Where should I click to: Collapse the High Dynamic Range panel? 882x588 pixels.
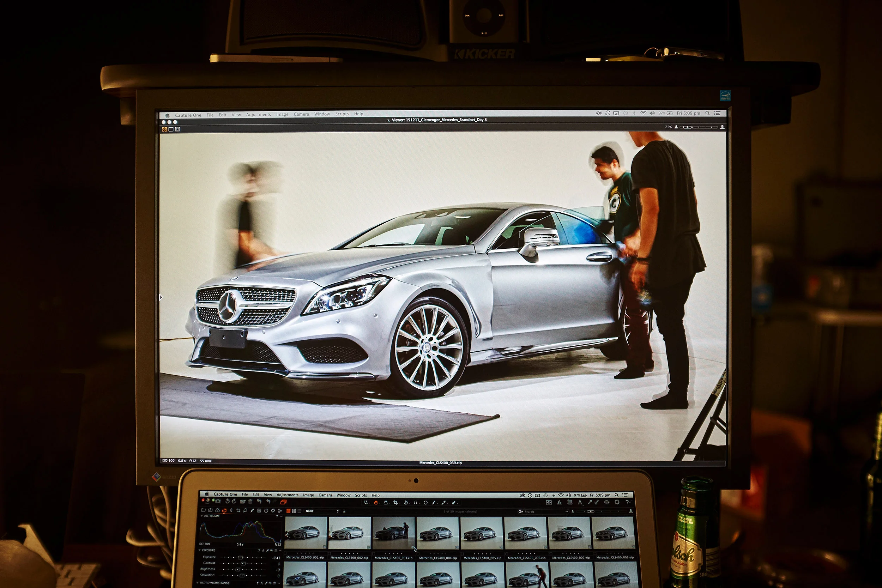[197, 583]
